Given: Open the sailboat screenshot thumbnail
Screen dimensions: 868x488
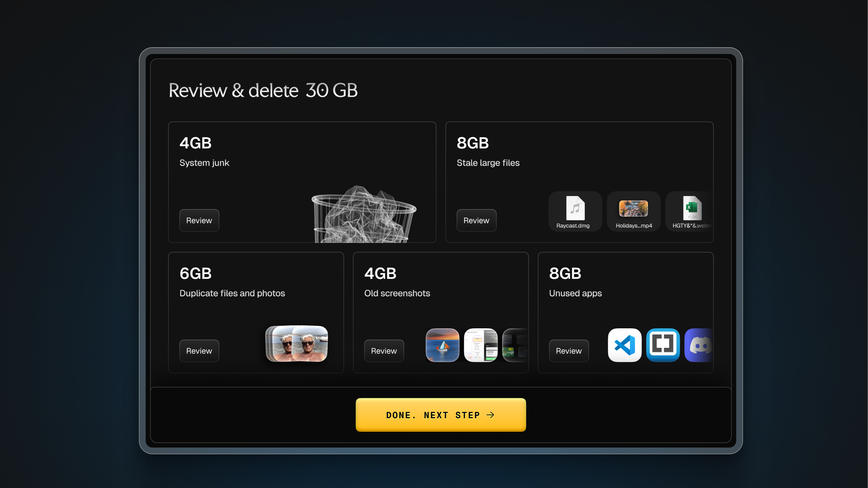Looking at the screenshot, I should [x=442, y=345].
